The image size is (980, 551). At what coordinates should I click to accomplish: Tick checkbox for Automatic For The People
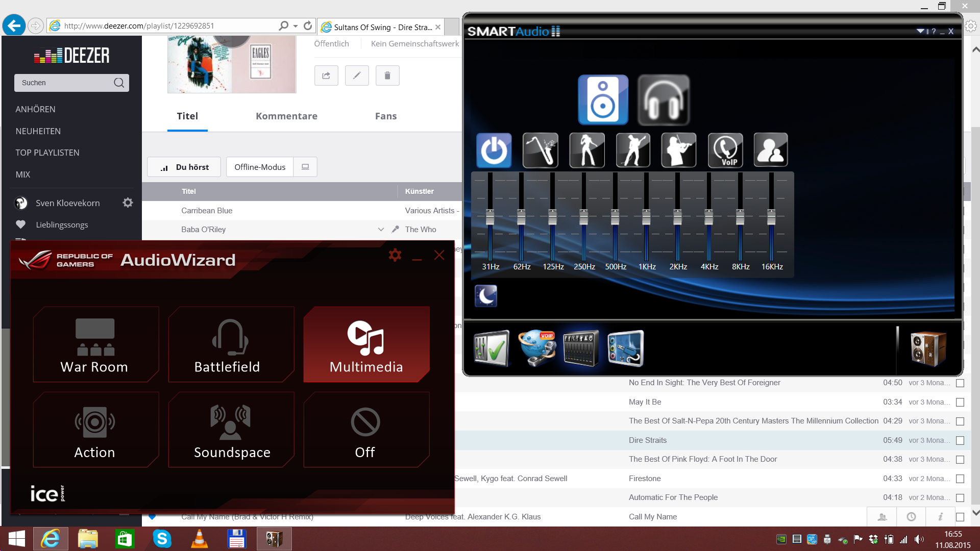pyautogui.click(x=960, y=497)
